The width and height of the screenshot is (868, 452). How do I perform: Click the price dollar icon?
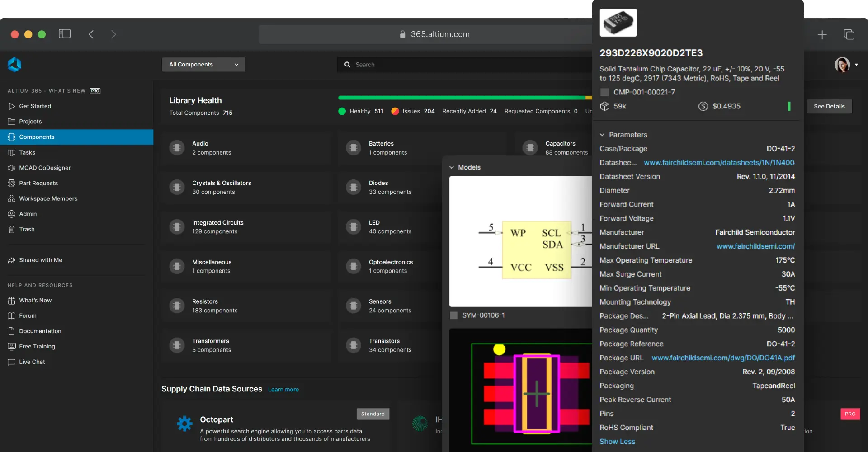coord(703,106)
